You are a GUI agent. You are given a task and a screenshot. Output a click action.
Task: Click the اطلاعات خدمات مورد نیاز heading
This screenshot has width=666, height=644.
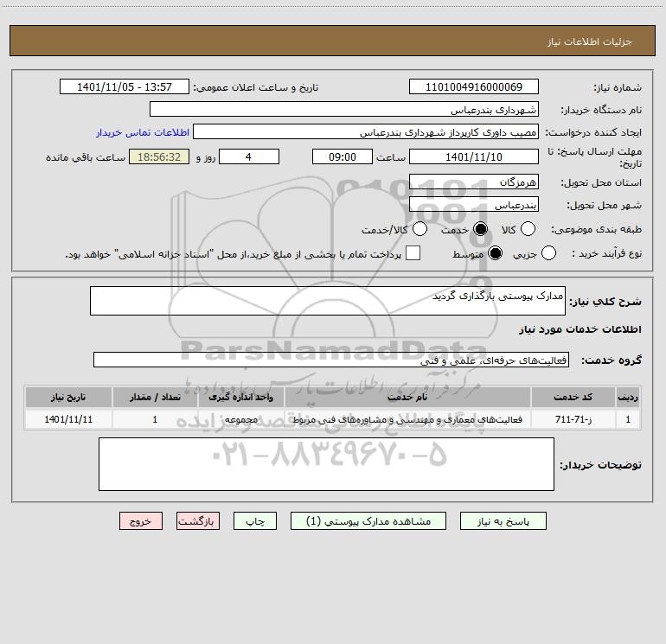580,329
